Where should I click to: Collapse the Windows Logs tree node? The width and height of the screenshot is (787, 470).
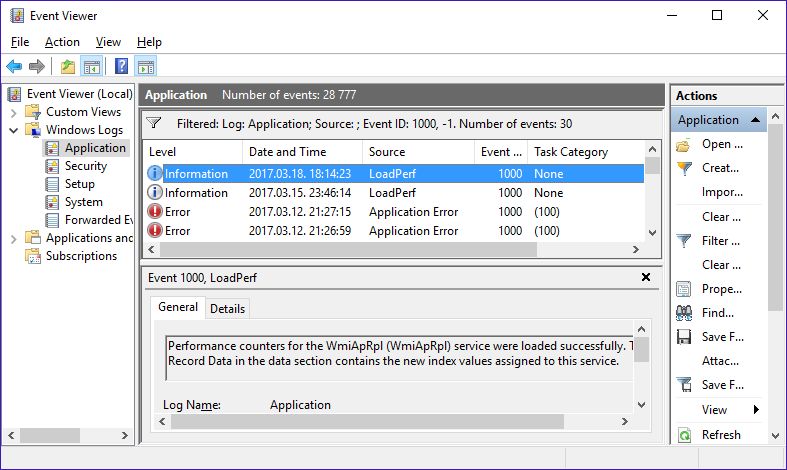pyautogui.click(x=14, y=130)
